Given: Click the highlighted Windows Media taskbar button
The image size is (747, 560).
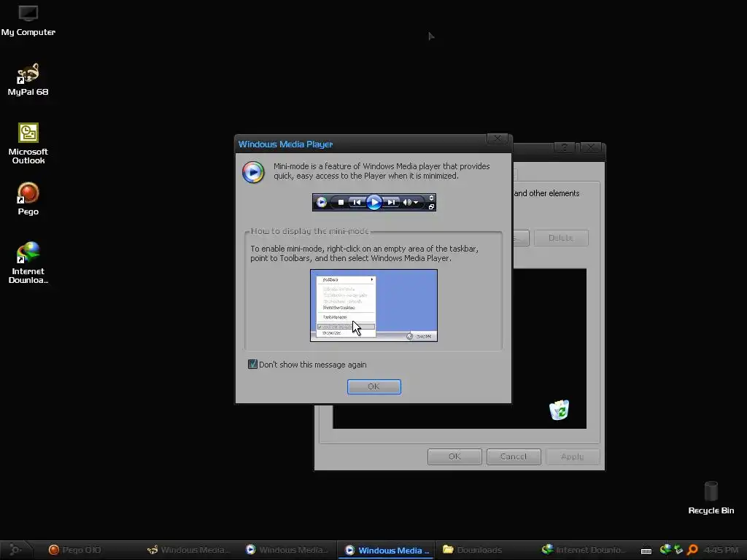Looking at the screenshot, I should click(387, 550).
